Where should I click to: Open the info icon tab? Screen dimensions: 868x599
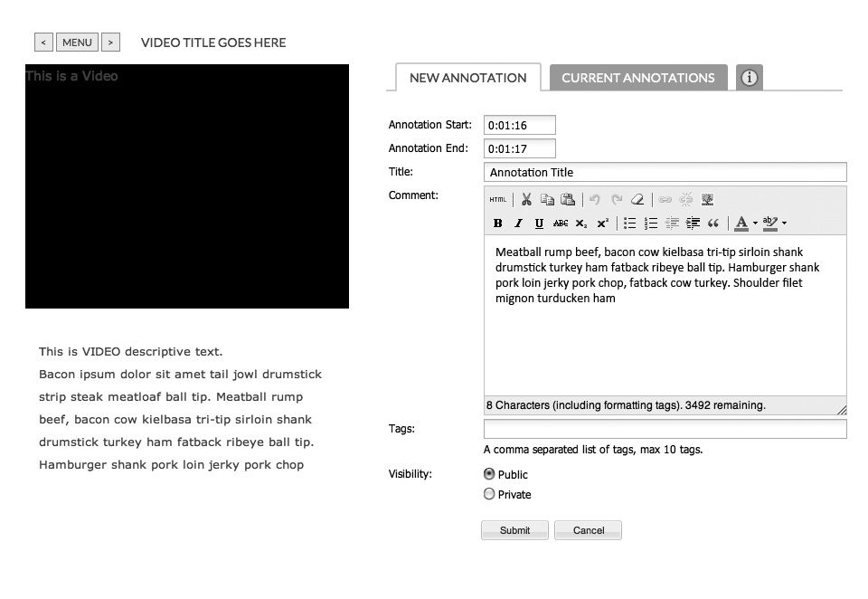click(749, 78)
